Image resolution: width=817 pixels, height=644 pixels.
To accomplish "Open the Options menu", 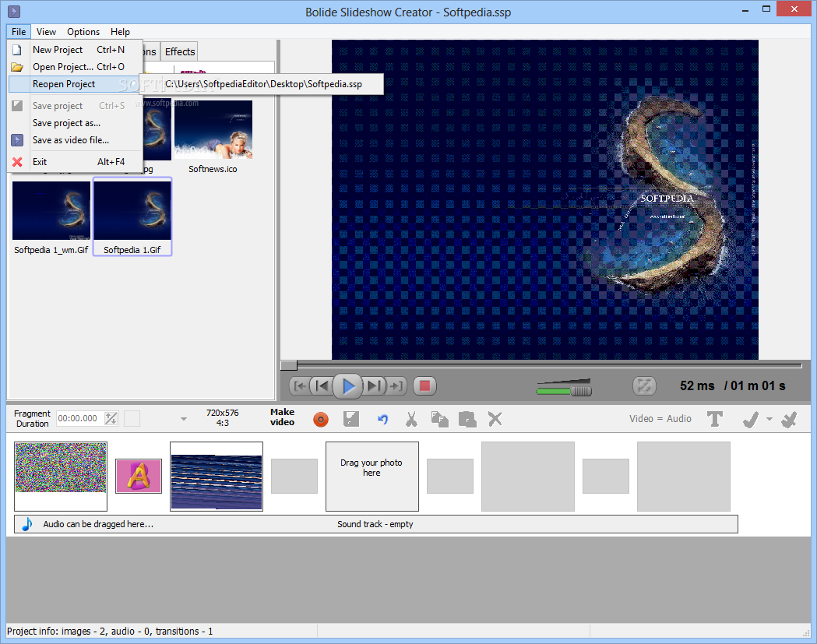I will point(83,32).
